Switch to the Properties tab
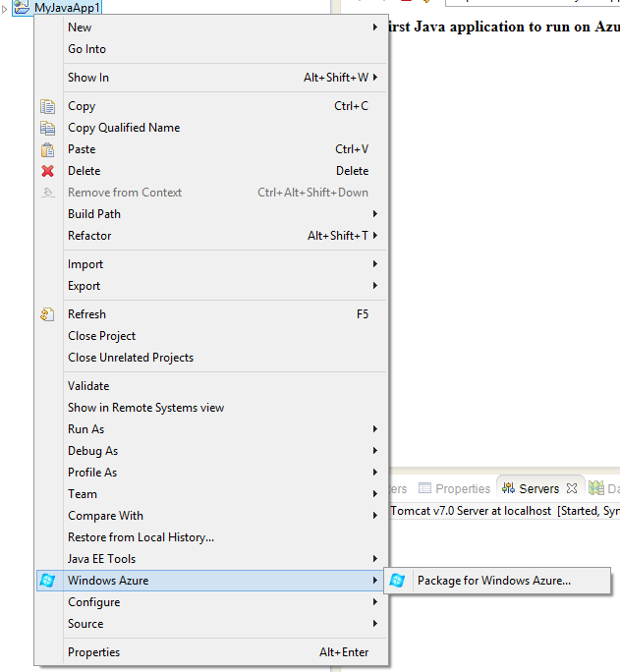The height and width of the screenshot is (672, 620). pos(462,488)
